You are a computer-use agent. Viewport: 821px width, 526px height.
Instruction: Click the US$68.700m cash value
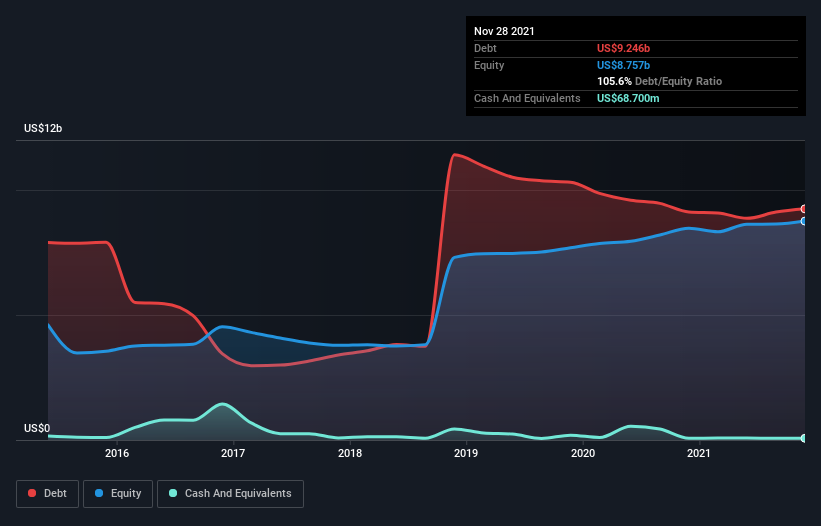point(628,98)
